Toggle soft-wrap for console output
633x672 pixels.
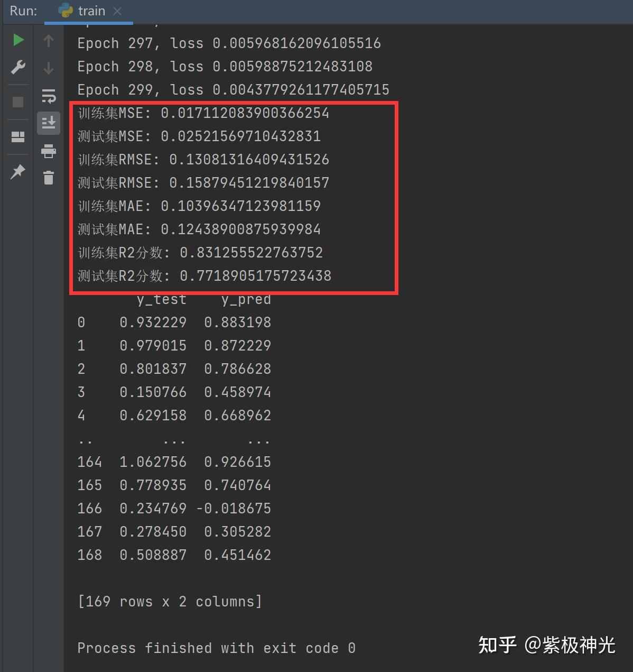(49, 96)
